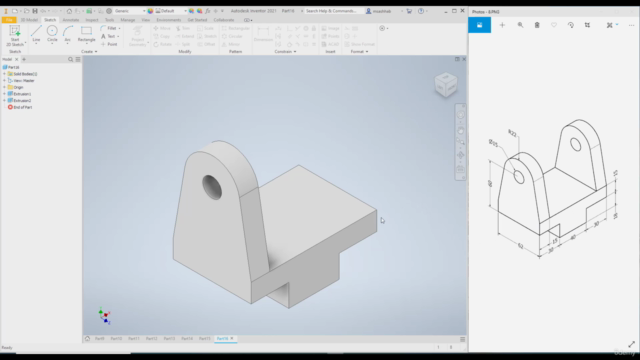640x360 pixels.
Task: Click the ViewCube in the viewport
Action: 446,84
